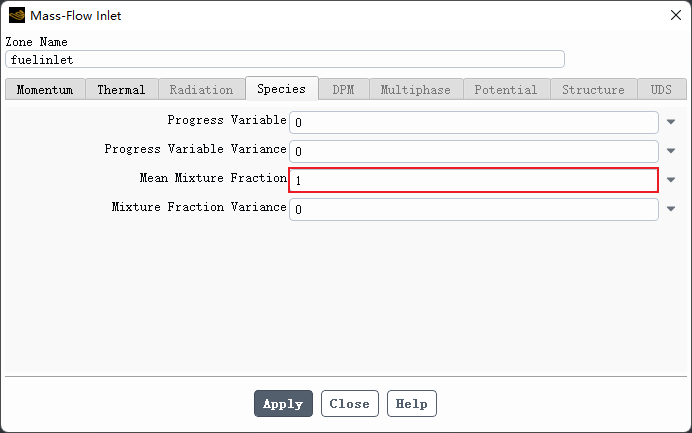
Task: Click the Mean Mixture Fraction input field
Action: pyautogui.click(x=473, y=180)
